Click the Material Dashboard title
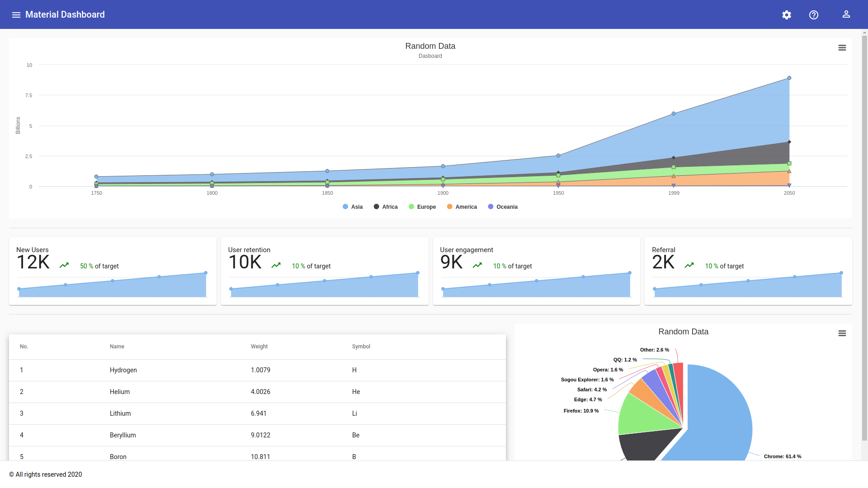868x488 pixels. [x=65, y=14]
